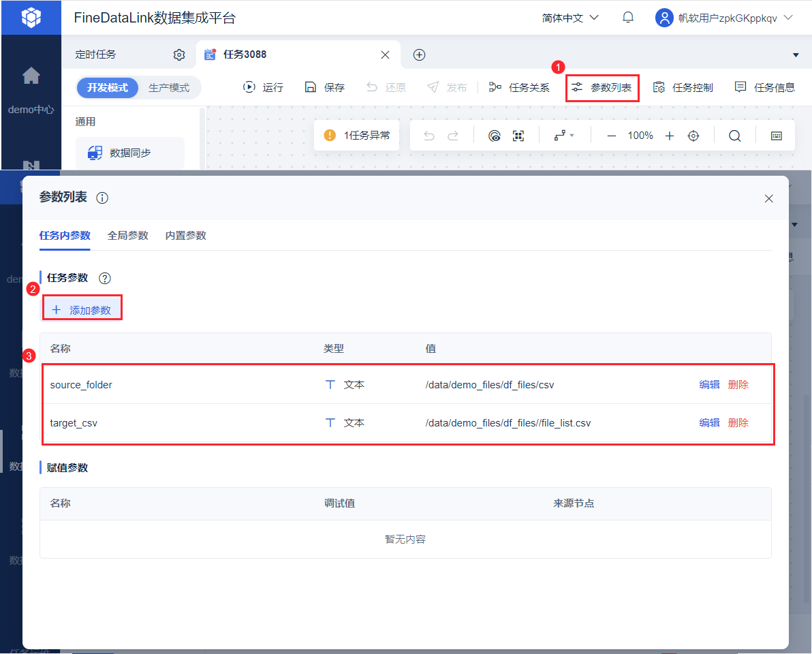Select the 数据同步 node item
This screenshot has height=654, width=812.
coord(130,153)
